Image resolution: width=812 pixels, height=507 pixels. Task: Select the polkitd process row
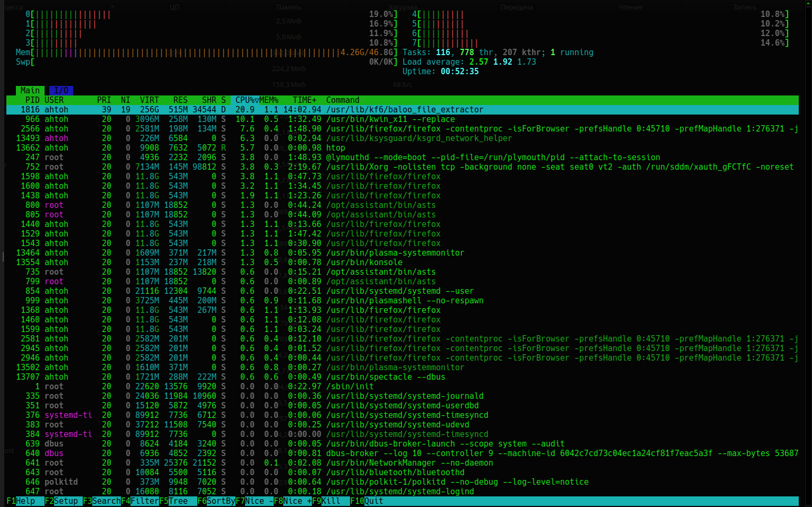[403, 482]
